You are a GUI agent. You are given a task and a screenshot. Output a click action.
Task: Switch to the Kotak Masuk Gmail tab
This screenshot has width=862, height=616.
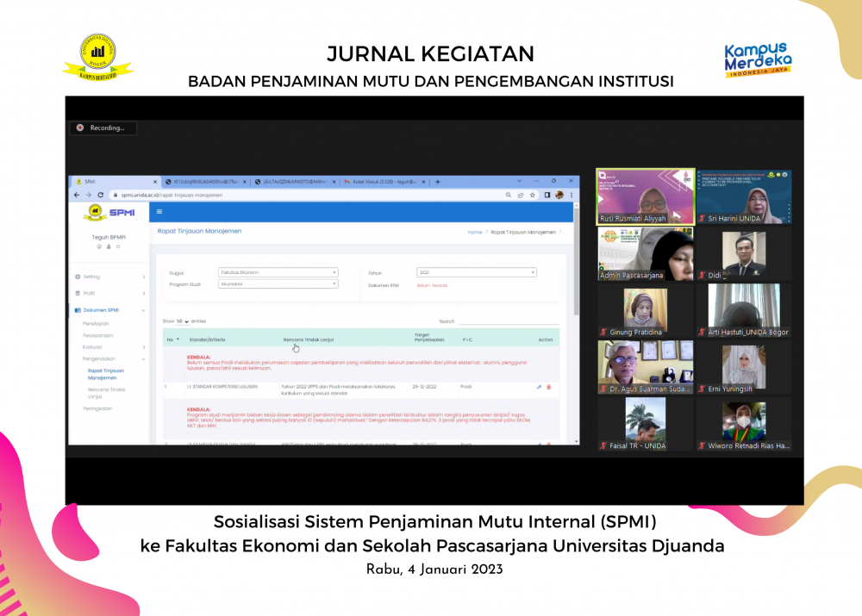384,182
